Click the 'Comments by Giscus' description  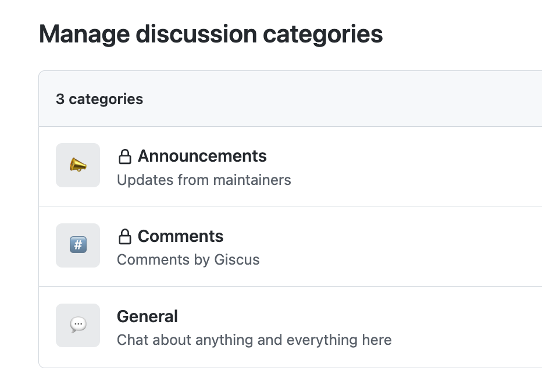[x=188, y=259]
